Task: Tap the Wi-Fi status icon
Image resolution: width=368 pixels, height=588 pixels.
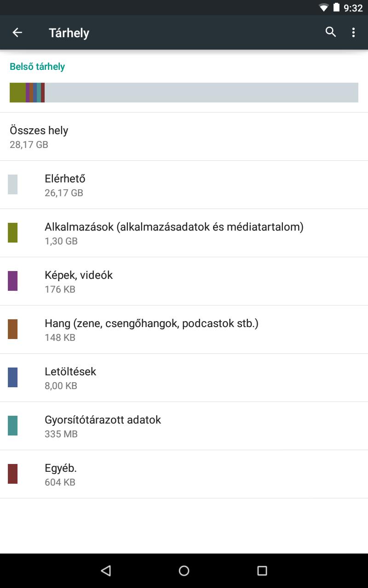Action: [324, 8]
